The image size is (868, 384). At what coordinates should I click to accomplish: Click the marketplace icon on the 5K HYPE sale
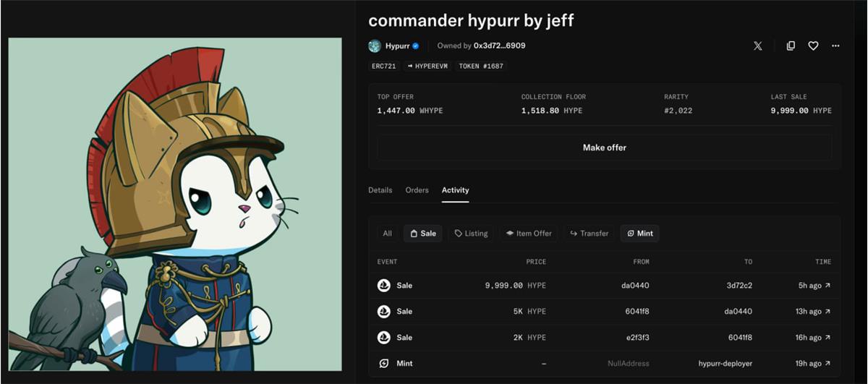pos(384,312)
